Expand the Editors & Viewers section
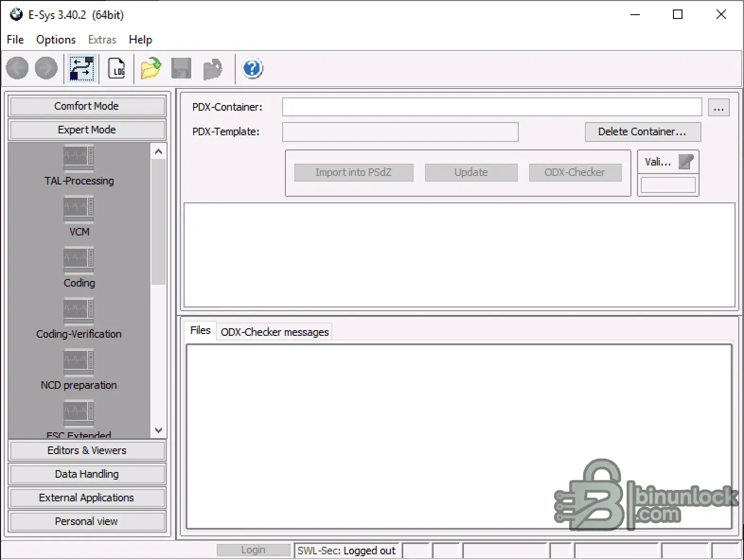This screenshot has height=560, width=744. pyautogui.click(x=87, y=450)
